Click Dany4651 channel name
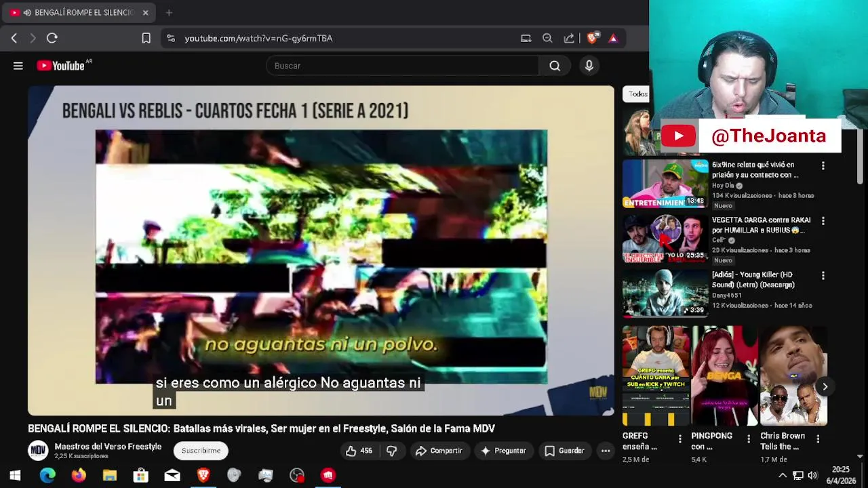This screenshot has height=488, width=868. click(x=727, y=296)
